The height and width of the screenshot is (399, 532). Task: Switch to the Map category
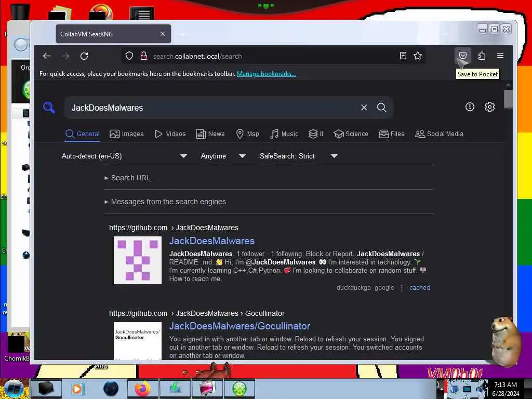click(x=248, y=134)
